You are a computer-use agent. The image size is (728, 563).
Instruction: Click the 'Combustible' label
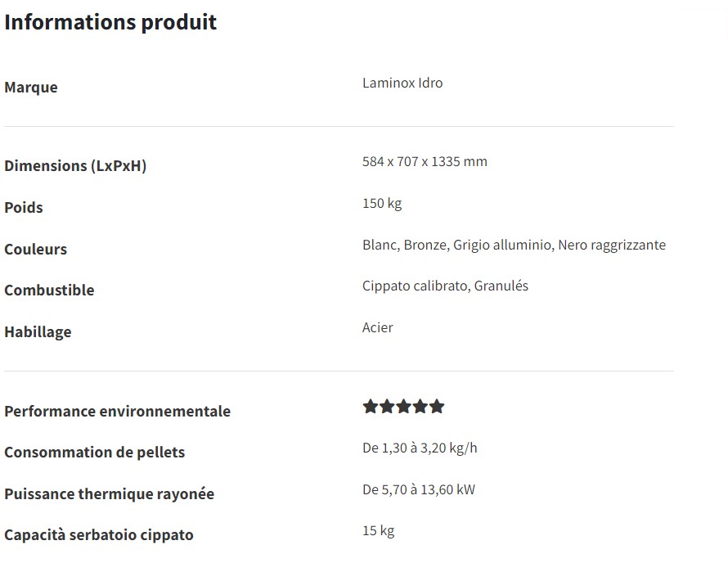(49, 291)
